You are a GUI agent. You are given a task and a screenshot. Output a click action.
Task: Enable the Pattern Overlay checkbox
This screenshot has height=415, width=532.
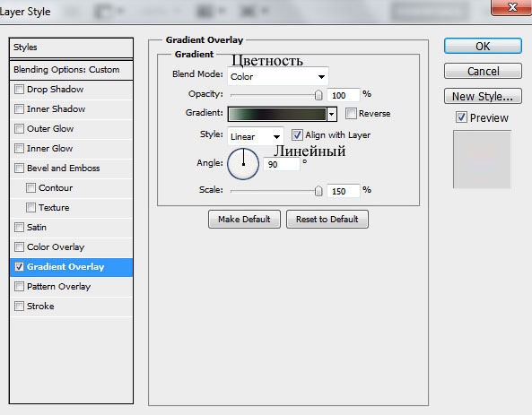click(x=19, y=287)
